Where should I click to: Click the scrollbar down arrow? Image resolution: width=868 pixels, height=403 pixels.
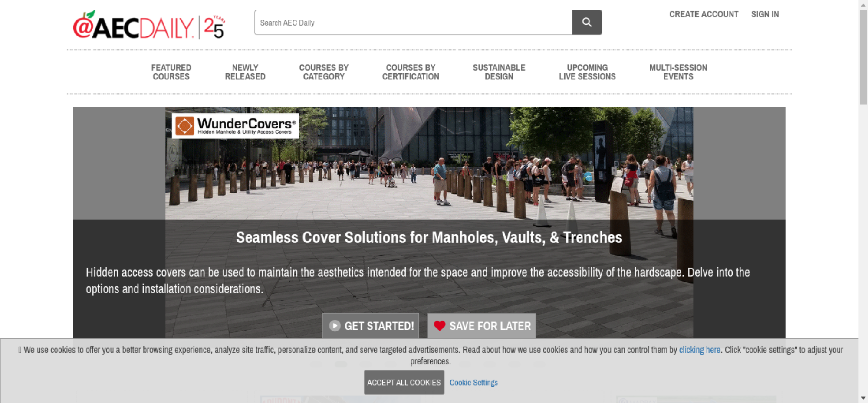(x=863, y=398)
